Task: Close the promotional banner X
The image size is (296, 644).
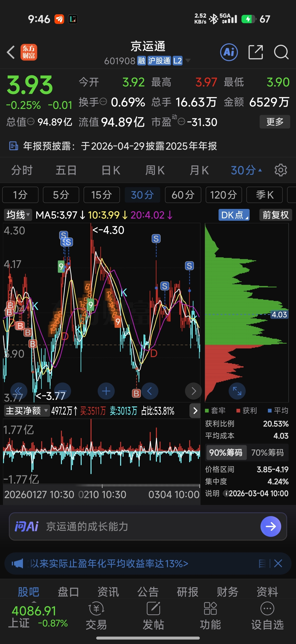Action: pyautogui.click(x=278, y=563)
